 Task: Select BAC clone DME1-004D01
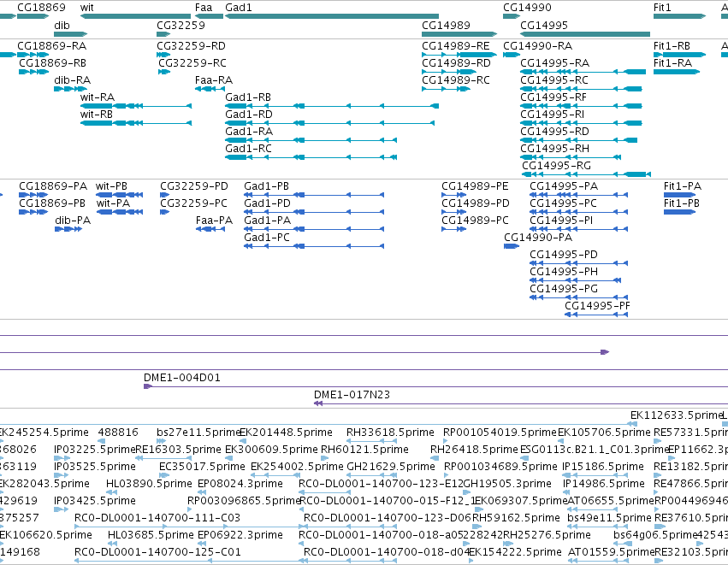point(435,386)
